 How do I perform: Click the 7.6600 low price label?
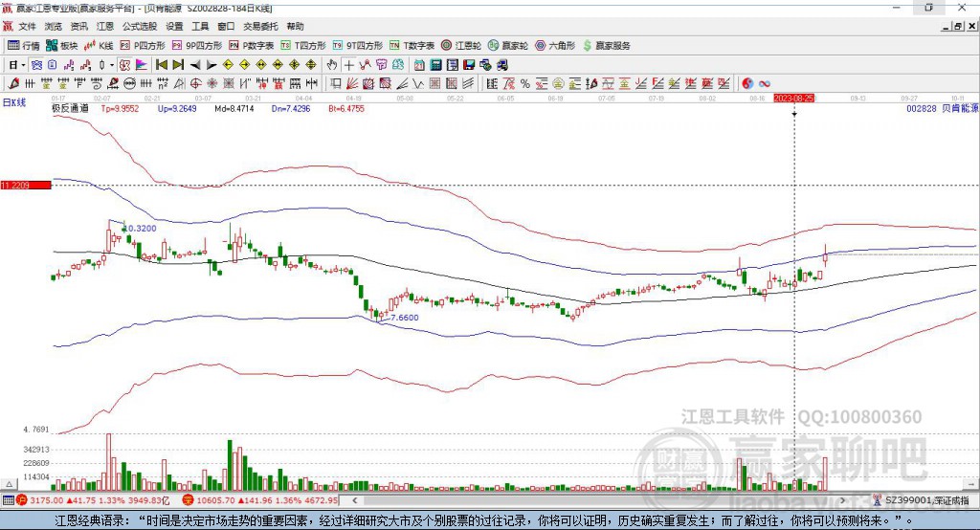coord(405,318)
